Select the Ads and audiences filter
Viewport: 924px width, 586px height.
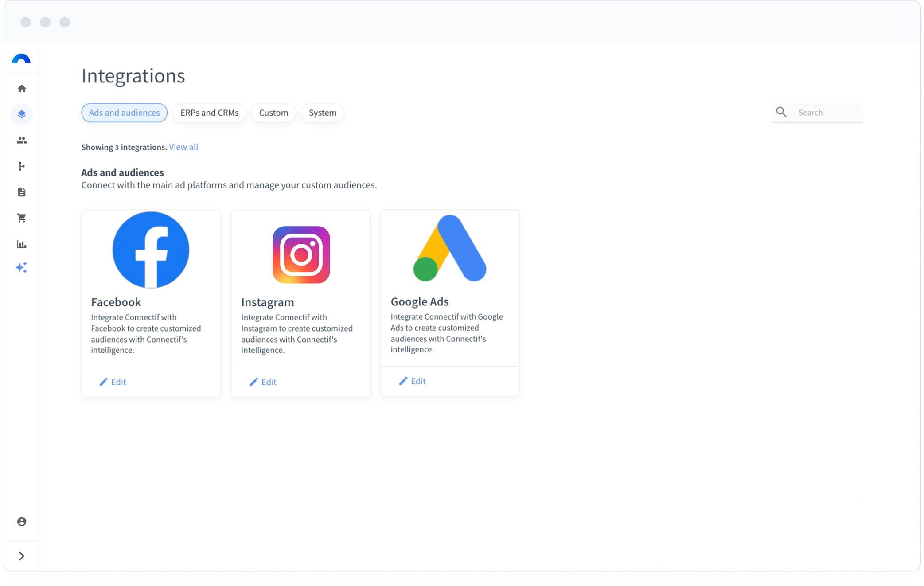[x=124, y=113]
